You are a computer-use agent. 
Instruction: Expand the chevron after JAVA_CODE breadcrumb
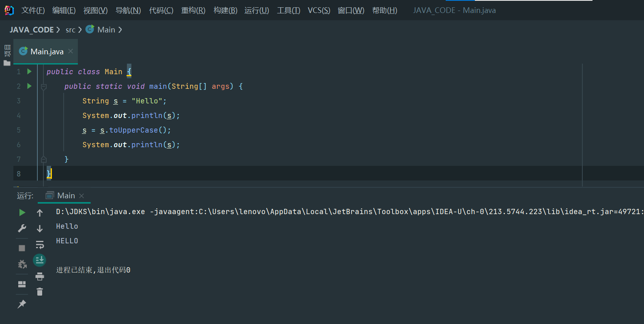(58, 30)
